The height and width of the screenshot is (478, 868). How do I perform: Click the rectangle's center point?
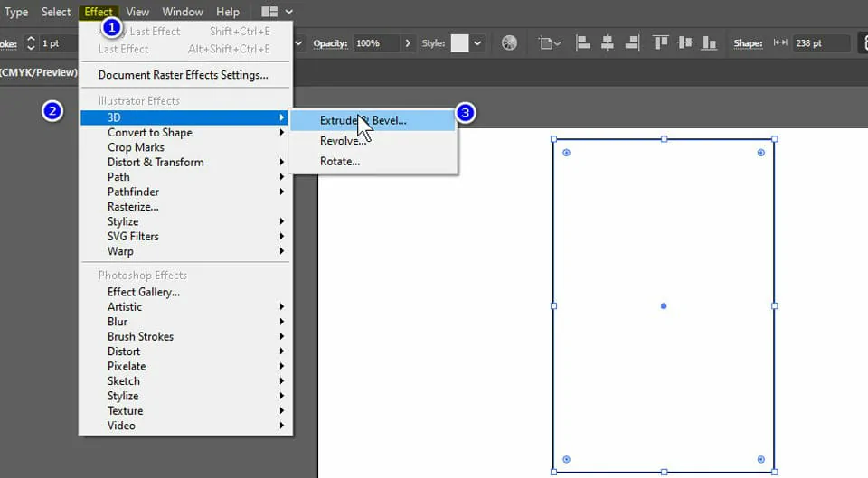[x=664, y=306]
